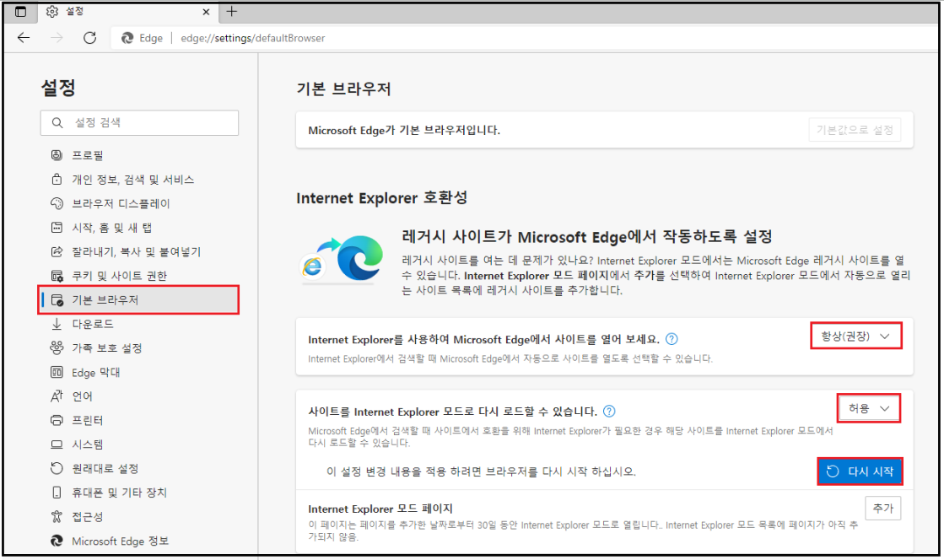944x560 pixels.
Task: Click the Internet Explorer 호환성 heading
Action: pos(381,197)
